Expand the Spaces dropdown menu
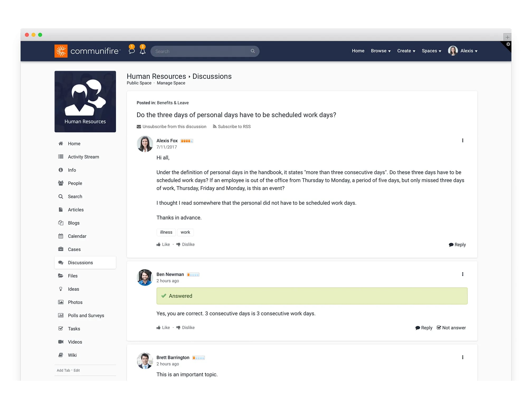 (431, 51)
